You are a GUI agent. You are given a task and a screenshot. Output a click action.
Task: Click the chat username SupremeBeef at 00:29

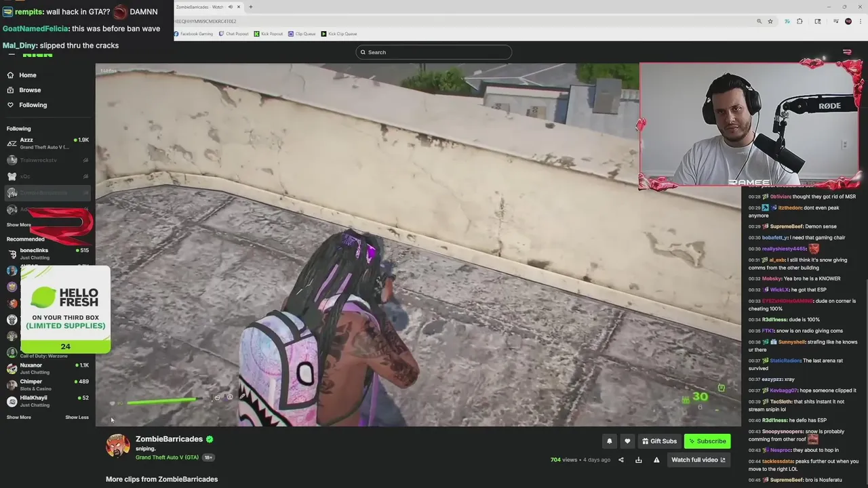(787, 226)
